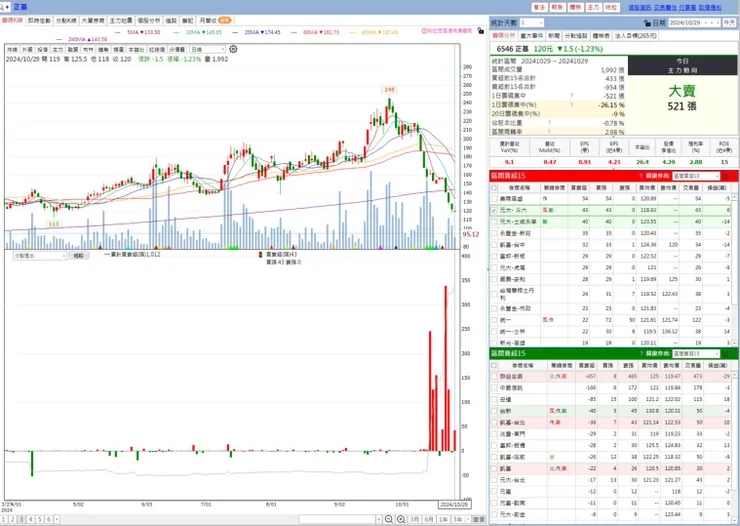Viewport: 740px width, 526px height.
Task: Open the 日線 period dropdown
Action: (x=208, y=49)
